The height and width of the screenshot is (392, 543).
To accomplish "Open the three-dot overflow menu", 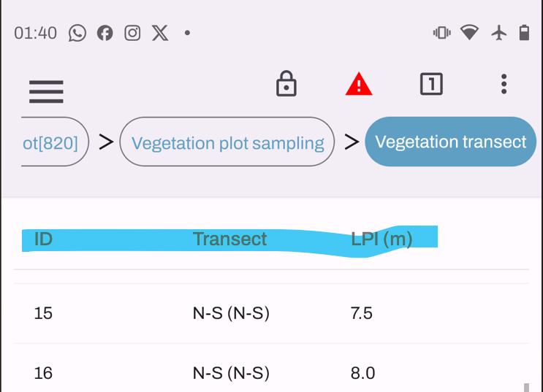I will (504, 85).
